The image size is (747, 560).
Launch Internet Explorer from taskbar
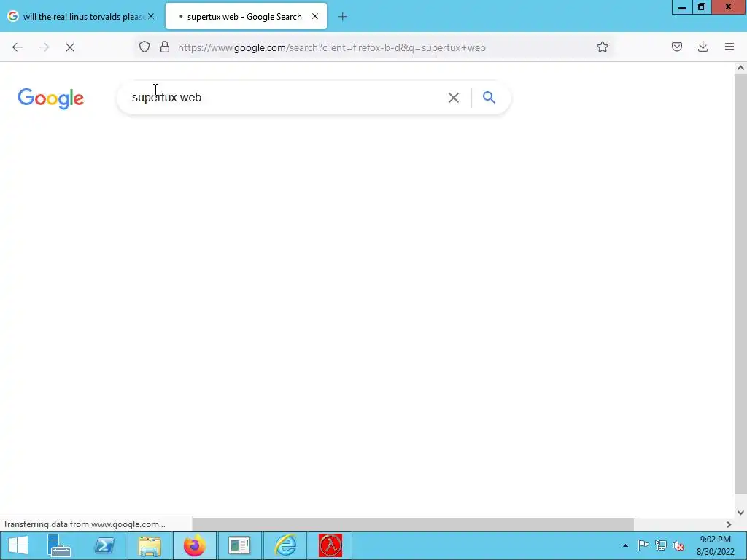(x=285, y=545)
